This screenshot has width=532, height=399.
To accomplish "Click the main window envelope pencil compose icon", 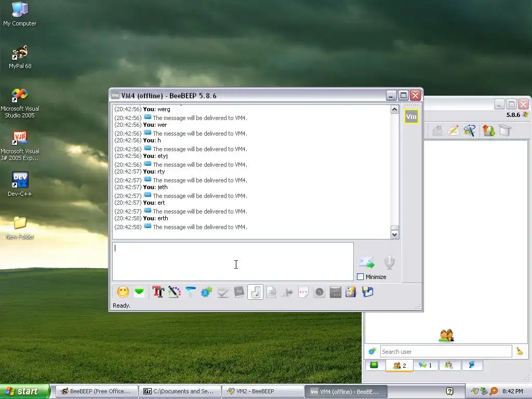I will [x=453, y=130].
